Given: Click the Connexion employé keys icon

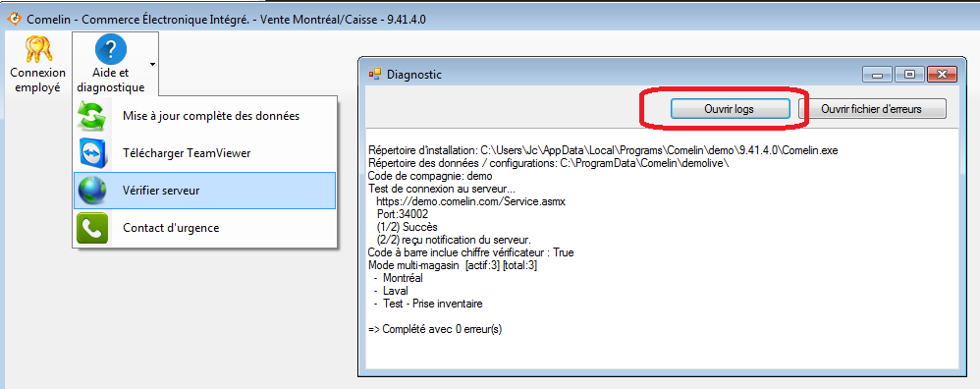Looking at the screenshot, I should (x=38, y=50).
